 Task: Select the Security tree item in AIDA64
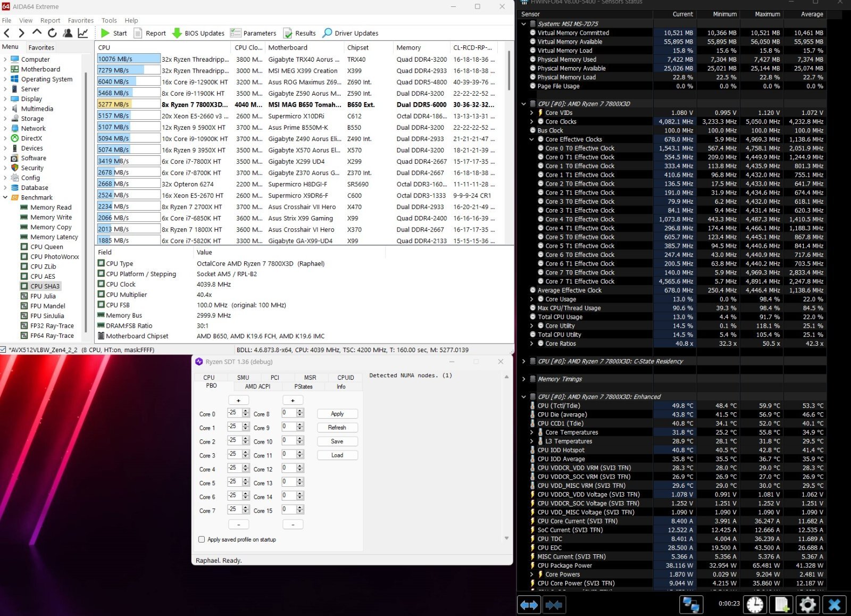[32, 168]
